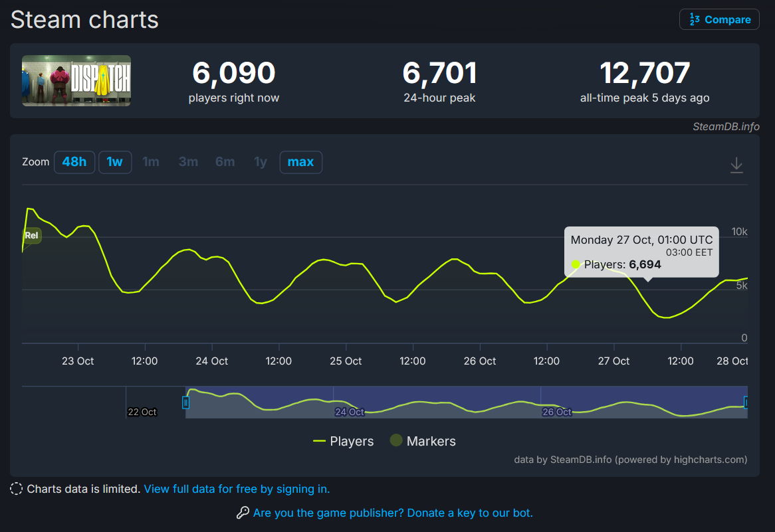This screenshot has width=775, height=532.
Task: Click the Rel release marker on chart
Action: pos(31,235)
